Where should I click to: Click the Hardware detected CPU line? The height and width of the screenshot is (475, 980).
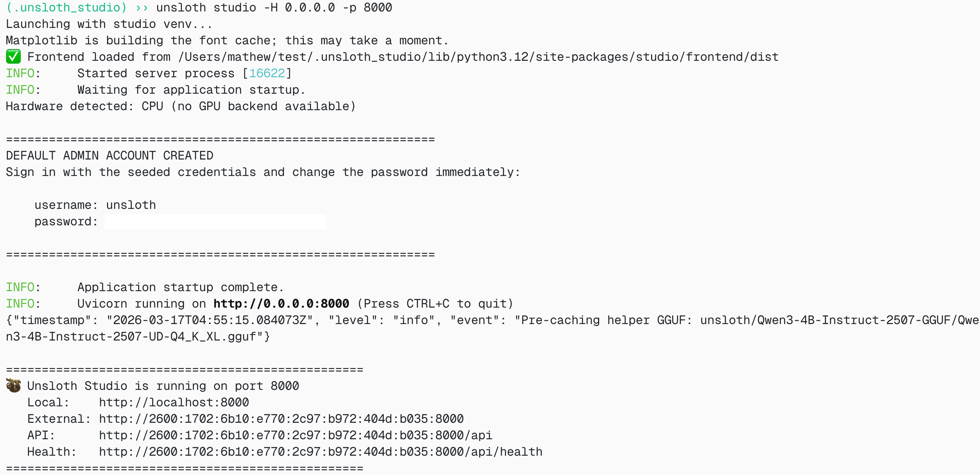[x=181, y=106]
